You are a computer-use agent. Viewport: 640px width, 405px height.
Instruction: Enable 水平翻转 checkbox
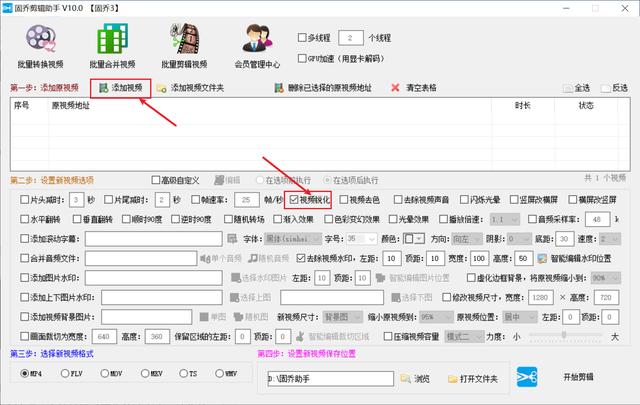point(24,219)
